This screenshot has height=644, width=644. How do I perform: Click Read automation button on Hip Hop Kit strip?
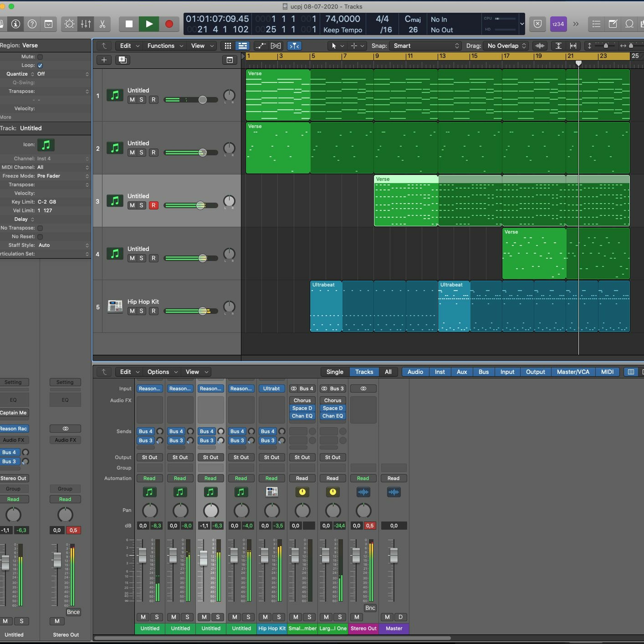[x=271, y=478]
